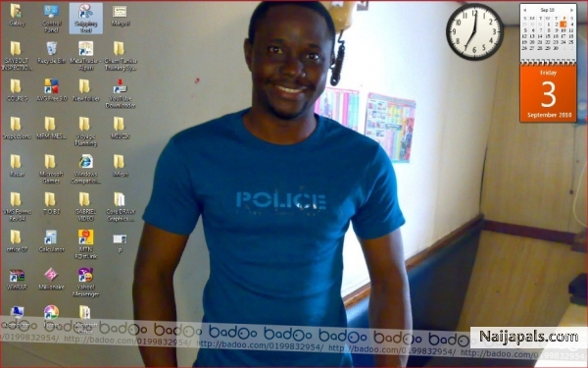The width and height of the screenshot is (588, 368).
Task: Go to next month in calendar gadget
Action: (x=572, y=10)
